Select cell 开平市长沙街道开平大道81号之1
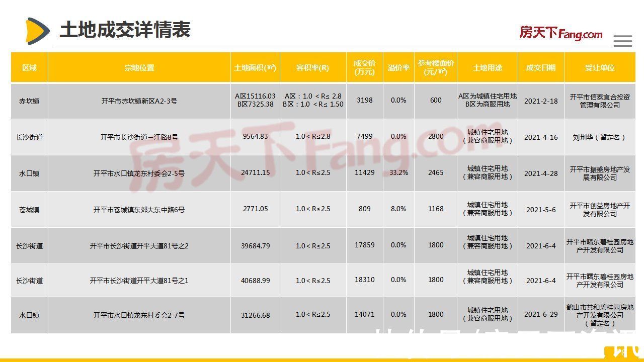The image size is (644, 362). (x=139, y=281)
